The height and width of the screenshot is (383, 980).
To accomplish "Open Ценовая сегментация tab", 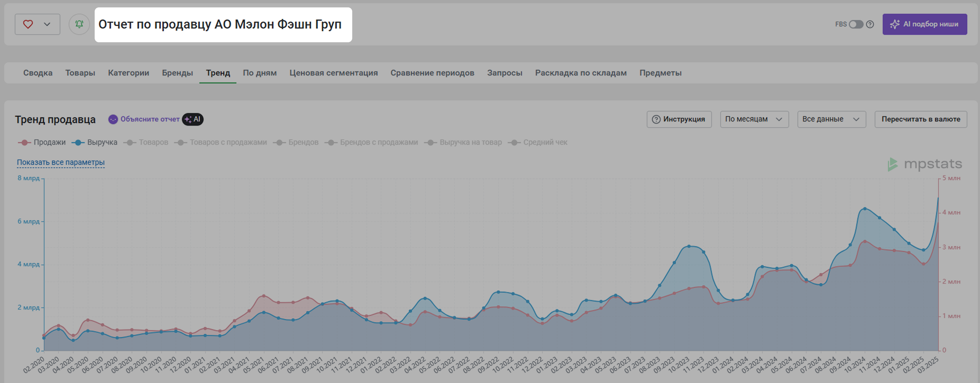I will pos(333,73).
